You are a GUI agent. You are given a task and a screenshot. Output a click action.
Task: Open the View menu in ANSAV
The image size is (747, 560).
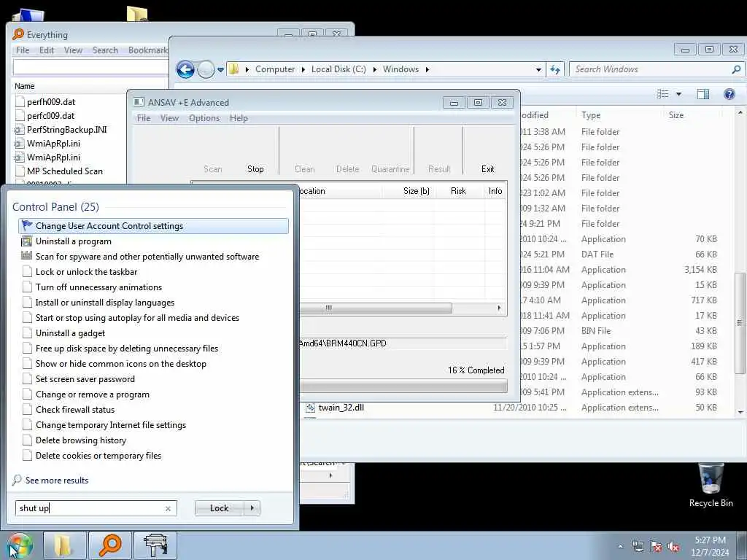tap(169, 118)
